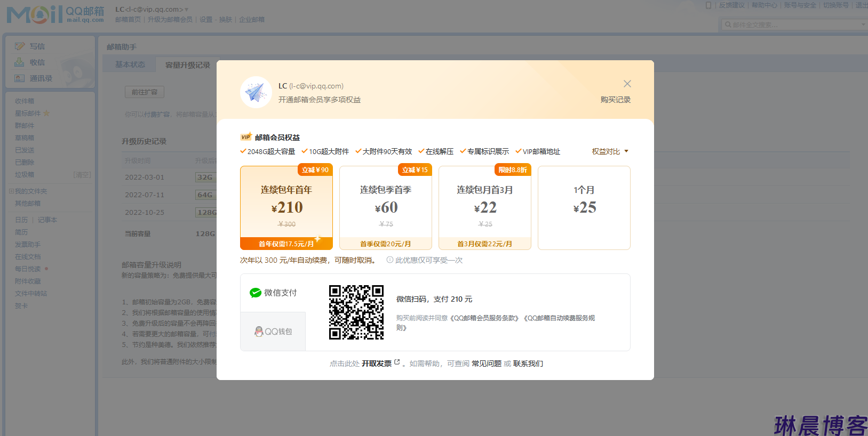Click external-link icon beside 开取发票
Viewport: 868px width, 436px height.
[397, 362]
